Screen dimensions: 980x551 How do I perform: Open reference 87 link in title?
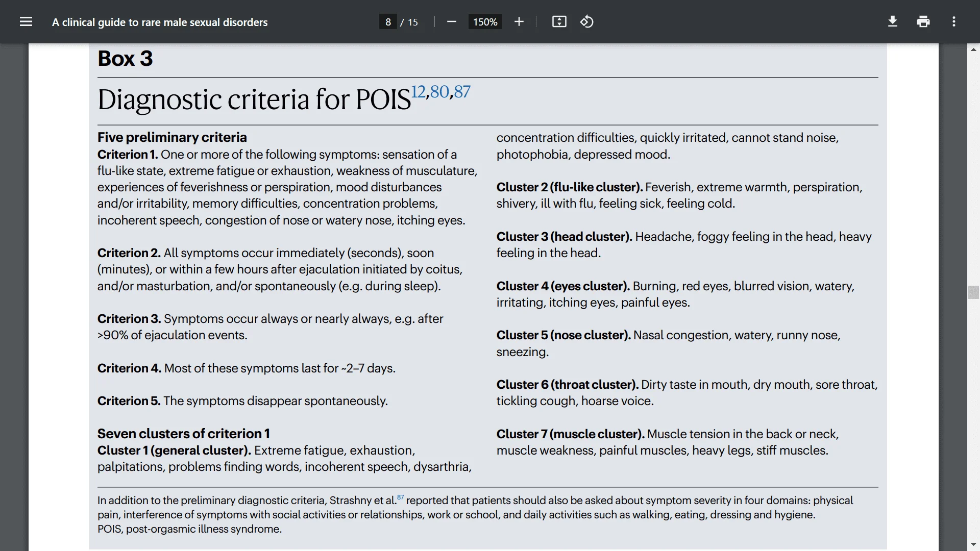[462, 92]
